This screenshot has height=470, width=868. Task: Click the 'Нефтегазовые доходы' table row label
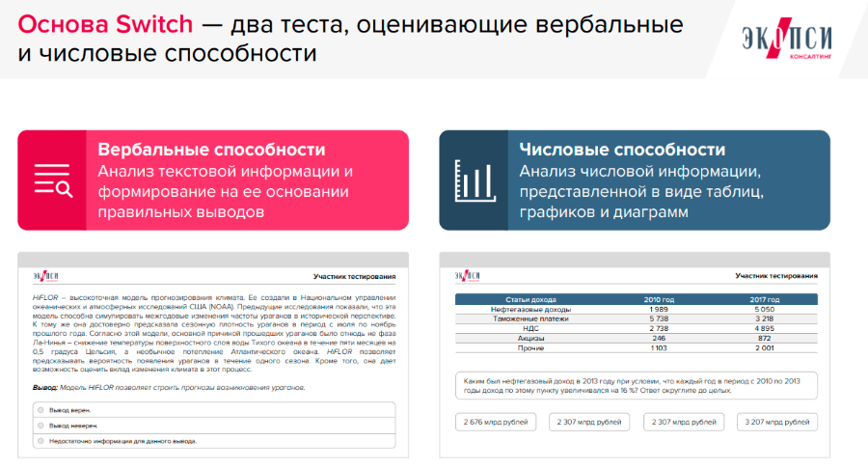pyautogui.click(x=530, y=309)
